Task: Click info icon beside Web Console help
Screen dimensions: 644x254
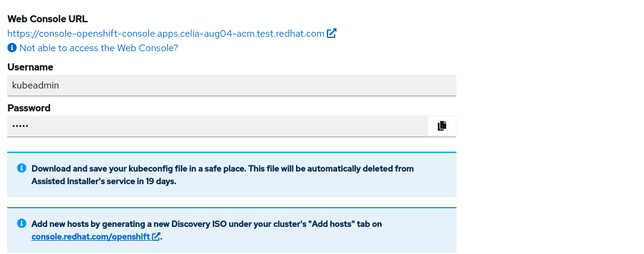Action: click(x=12, y=48)
